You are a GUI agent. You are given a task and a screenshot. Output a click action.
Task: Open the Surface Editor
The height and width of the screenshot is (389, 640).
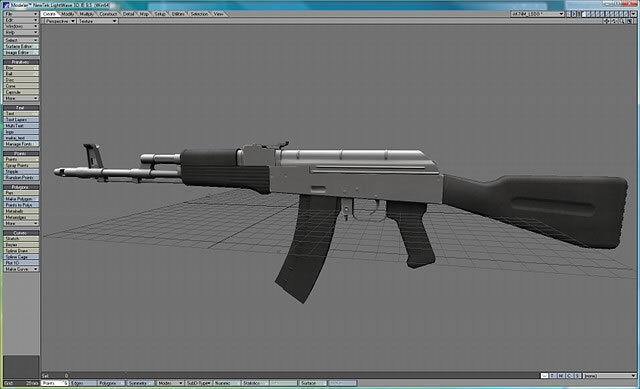[21, 46]
